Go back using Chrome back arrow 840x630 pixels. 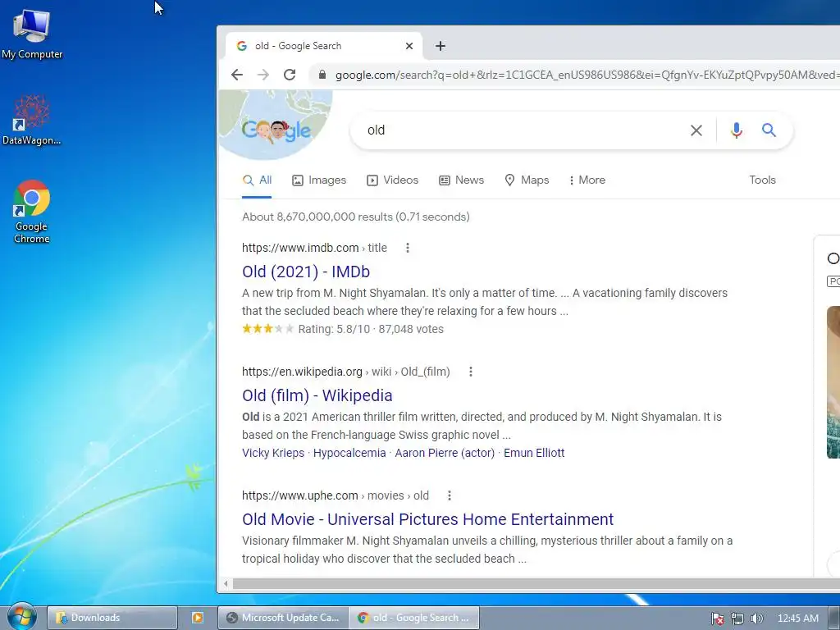pos(237,75)
